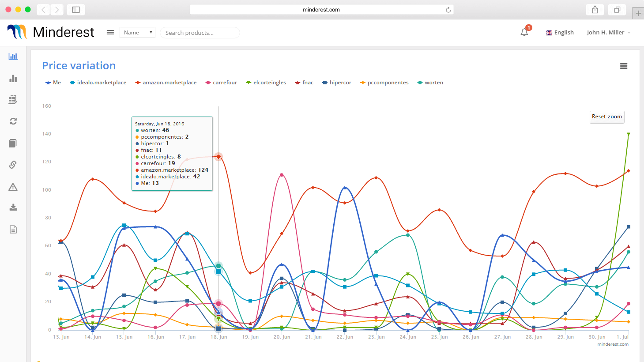The image size is (644, 362).
Task: Show all browser tabs
Action: tap(617, 9)
